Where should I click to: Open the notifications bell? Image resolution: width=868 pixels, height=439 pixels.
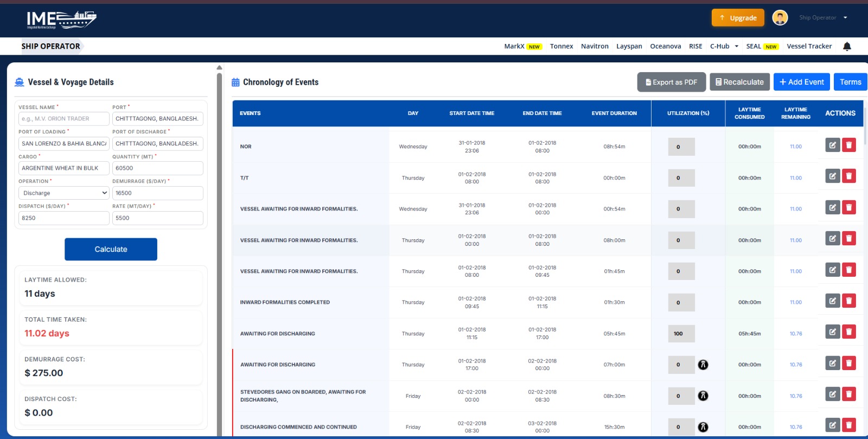pos(847,47)
